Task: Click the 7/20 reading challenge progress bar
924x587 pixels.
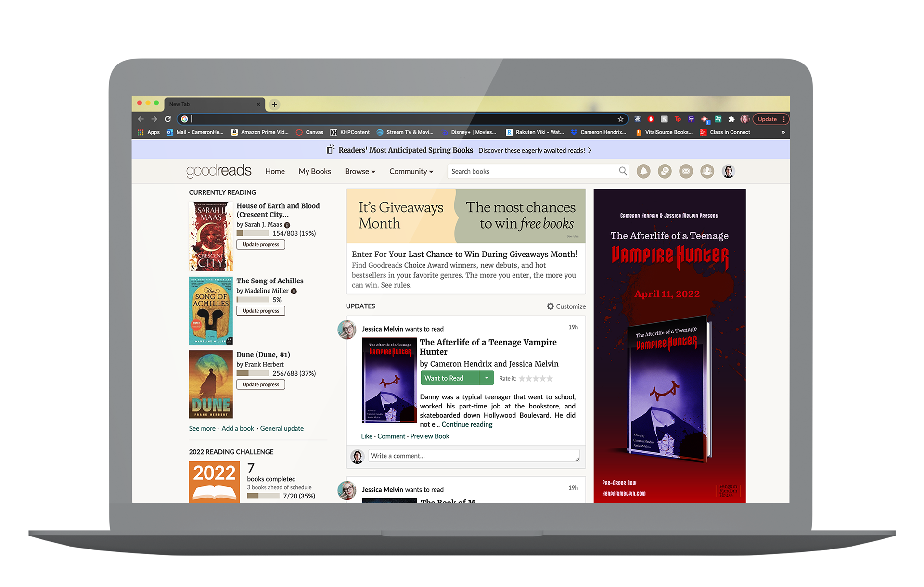Action: tap(263, 496)
